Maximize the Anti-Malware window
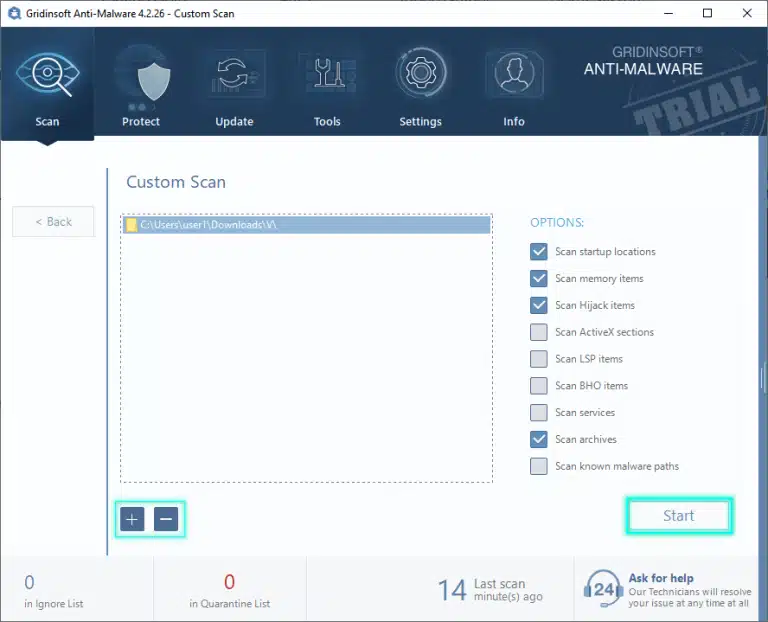The height and width of the screenshot is (622, 768). pyautogui.click(x=707, y=13)
